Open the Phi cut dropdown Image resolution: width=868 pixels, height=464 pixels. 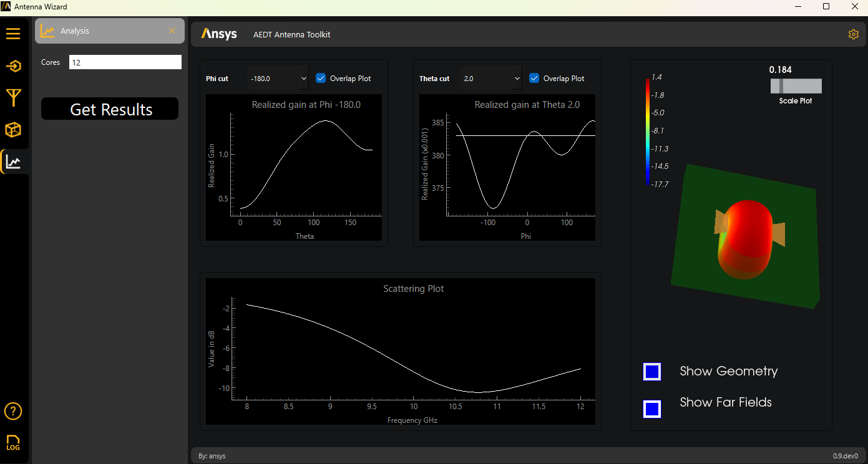coord(278,79)
